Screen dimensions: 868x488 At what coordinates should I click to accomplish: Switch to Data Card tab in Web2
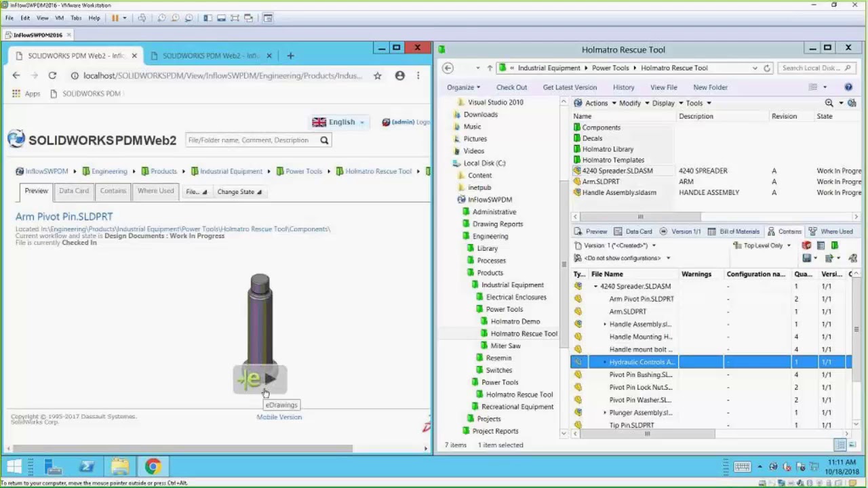pos(74,191)
